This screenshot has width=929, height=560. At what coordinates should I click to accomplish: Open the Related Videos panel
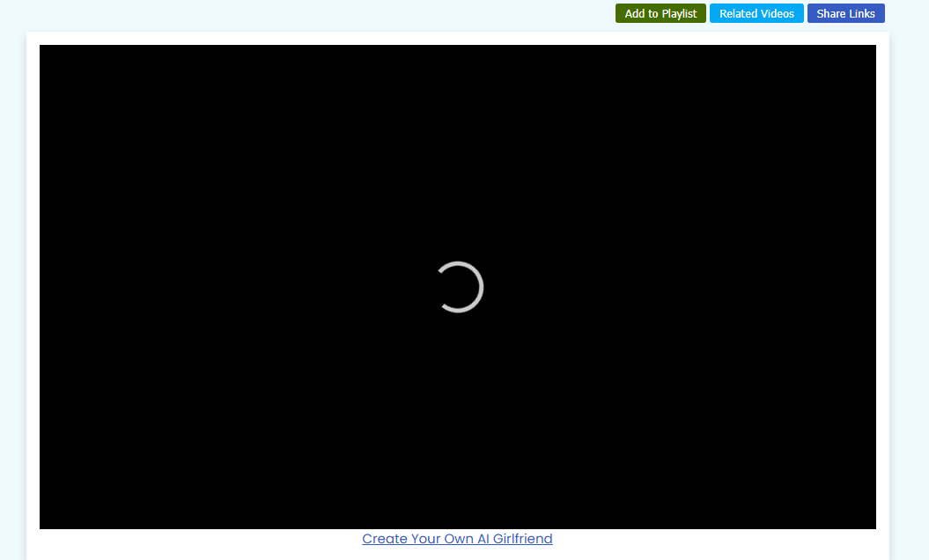pyautogui.click(x=756, y=13)
